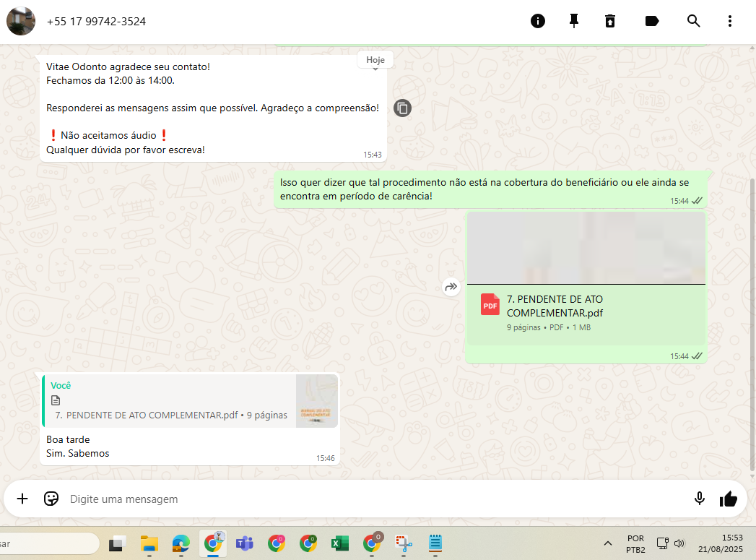Pin this conversation using the pushpin icon

coord(574,21)
